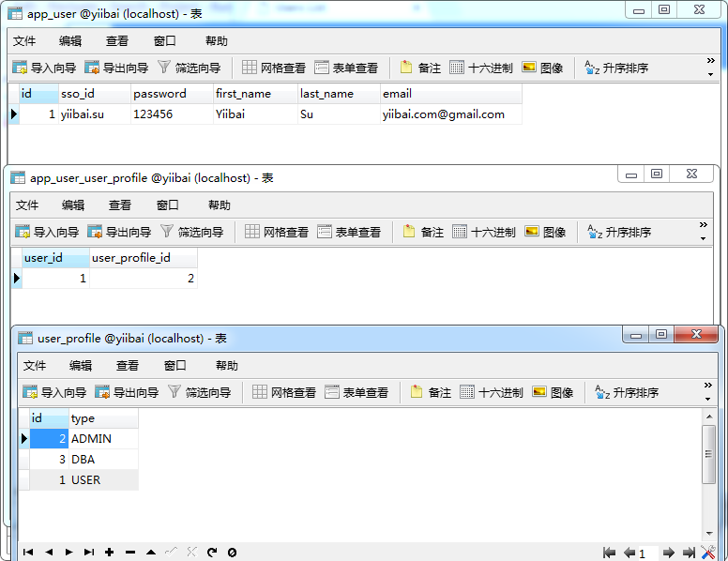This screenshot has height=561, width=728.
Task: Select 图像 in app_user_user_profile window
Action: (546, 232)
